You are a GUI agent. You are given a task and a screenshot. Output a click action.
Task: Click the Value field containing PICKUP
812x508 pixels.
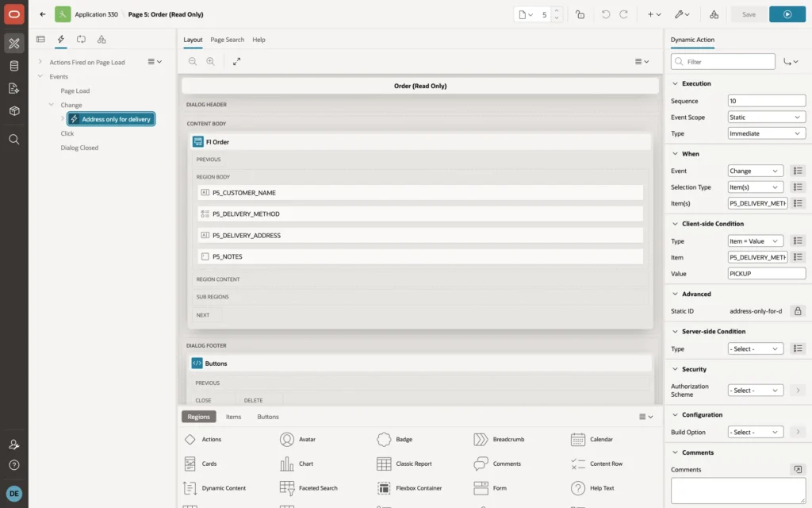coord(767,274)
